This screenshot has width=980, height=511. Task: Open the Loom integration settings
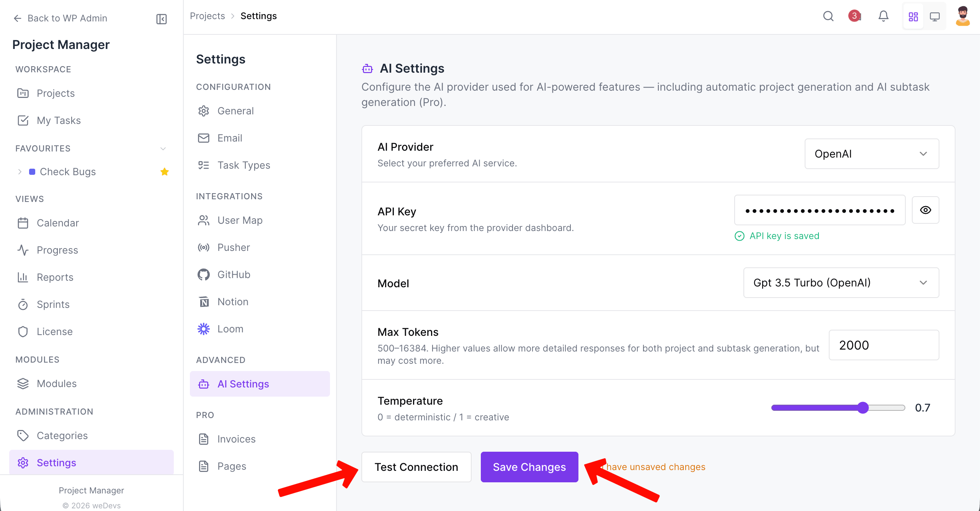tap(230, 329)
